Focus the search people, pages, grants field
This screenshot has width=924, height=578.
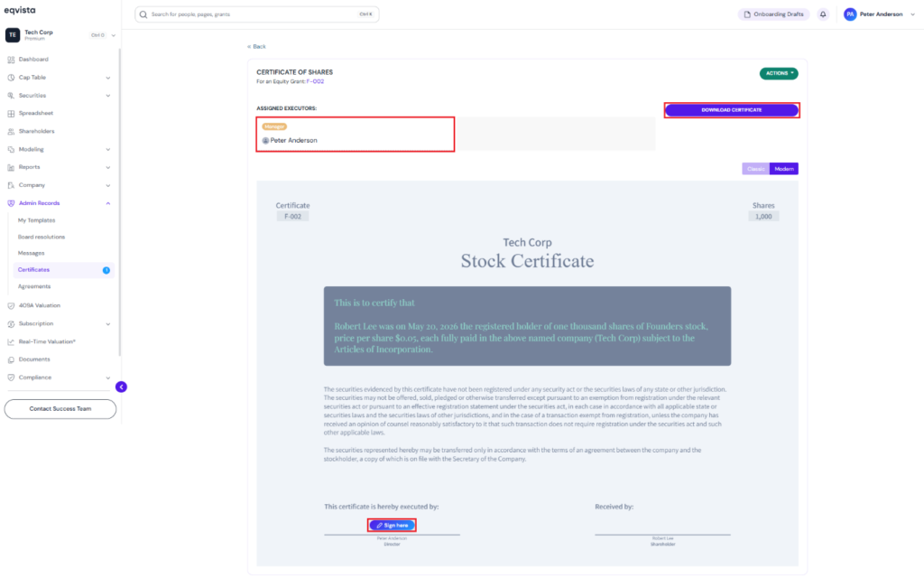tap(257, 14)
